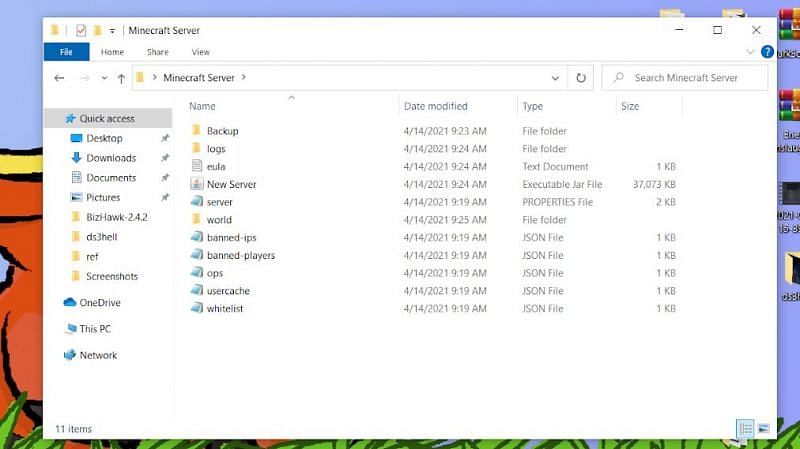The height and width of the screenshot is (449, 800).
Task: Refresh the Minecraft Server folder view
Action: [581, 78]
